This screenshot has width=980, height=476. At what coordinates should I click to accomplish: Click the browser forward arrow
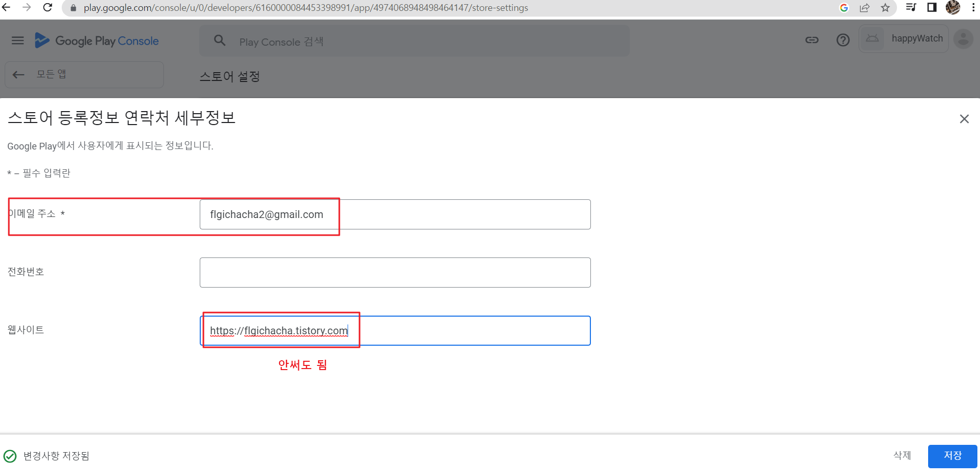coord(27,7)
